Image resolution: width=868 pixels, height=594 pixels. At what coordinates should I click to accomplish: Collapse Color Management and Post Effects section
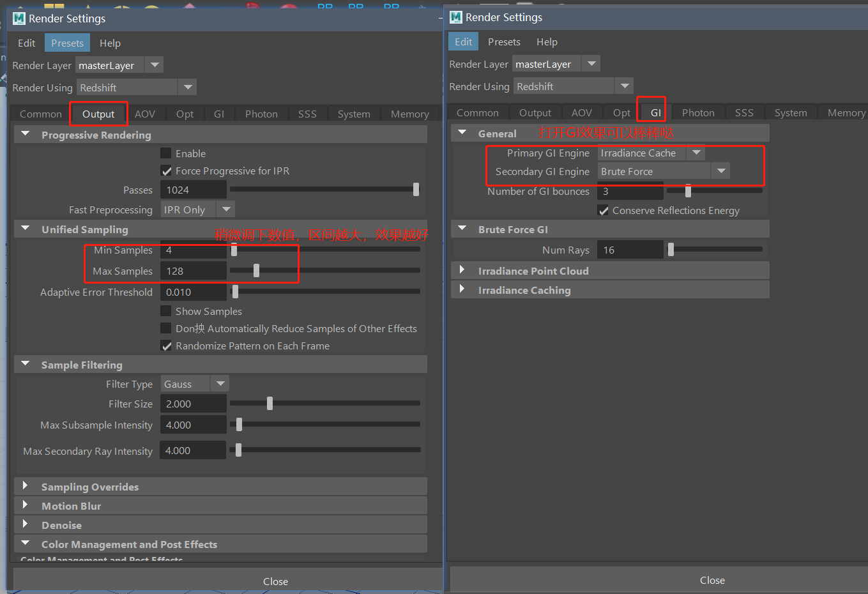[x=26, y=544]
